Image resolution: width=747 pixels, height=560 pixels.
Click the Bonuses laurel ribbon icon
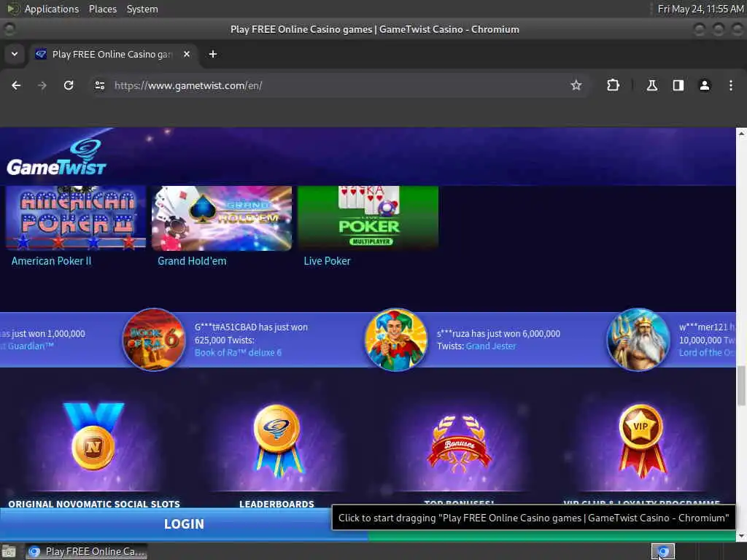coord(460,443)
